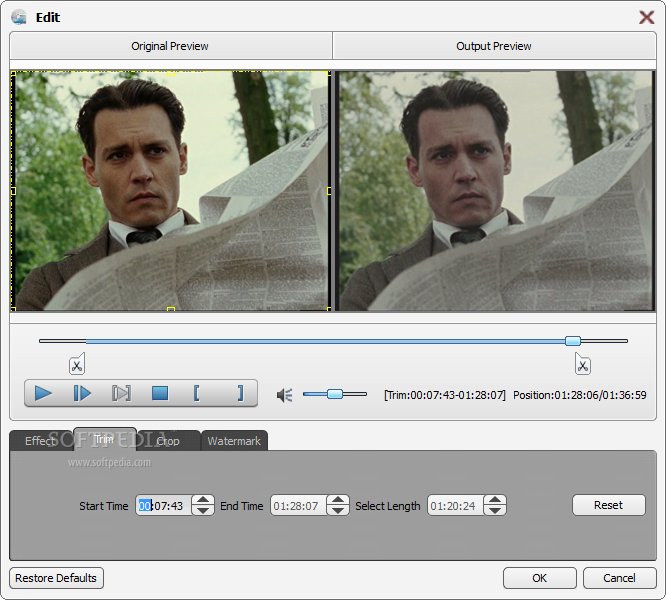Confirm edits with OK button
666x600 pixels.
click(x=540, y=578)
